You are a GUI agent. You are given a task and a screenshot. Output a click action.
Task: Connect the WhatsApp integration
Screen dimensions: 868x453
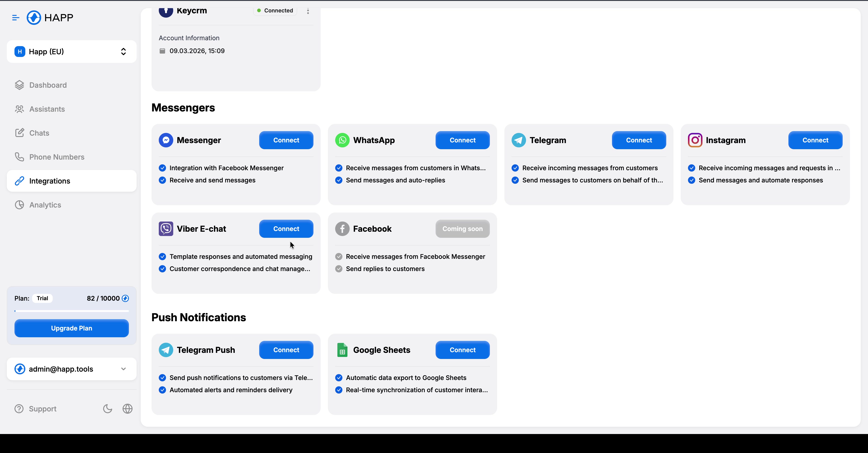click(x=462, y=140)
